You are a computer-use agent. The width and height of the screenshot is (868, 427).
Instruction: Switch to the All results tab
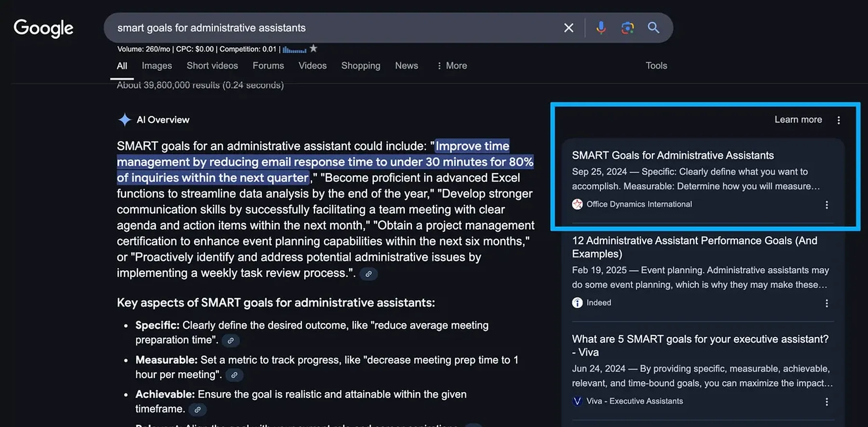[x=122, y=66]
